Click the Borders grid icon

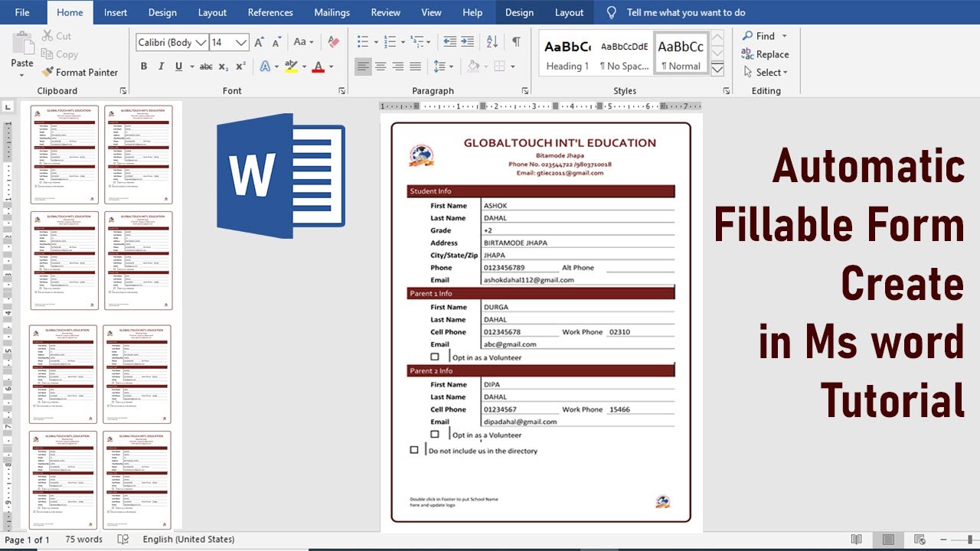[x=499, y=67]
